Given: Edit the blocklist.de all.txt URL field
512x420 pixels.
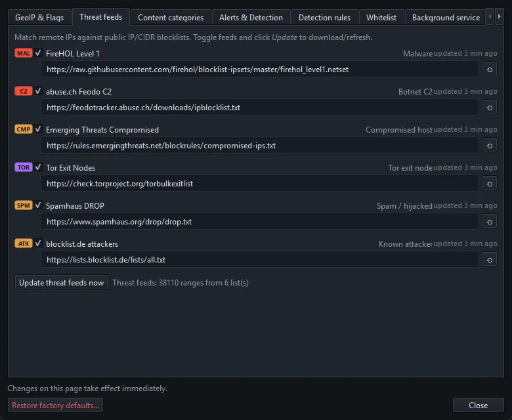Looking at the screenshot, I should click(259, 260).
